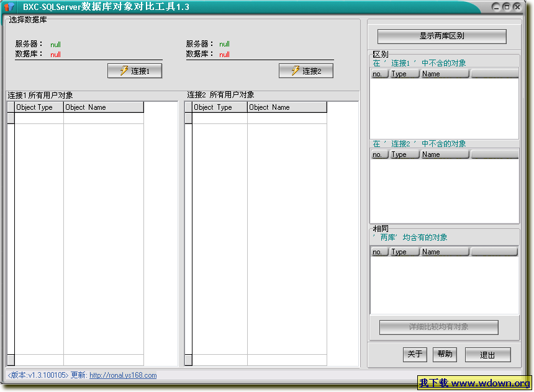
Task: Click Object Type header in 连接2 grid
Action: 219,107
